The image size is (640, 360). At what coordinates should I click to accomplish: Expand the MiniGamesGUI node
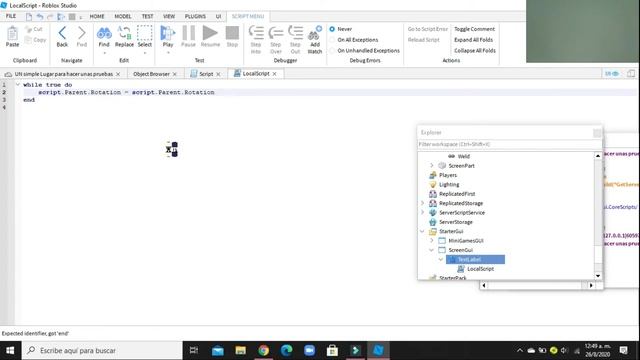(432, 241)
